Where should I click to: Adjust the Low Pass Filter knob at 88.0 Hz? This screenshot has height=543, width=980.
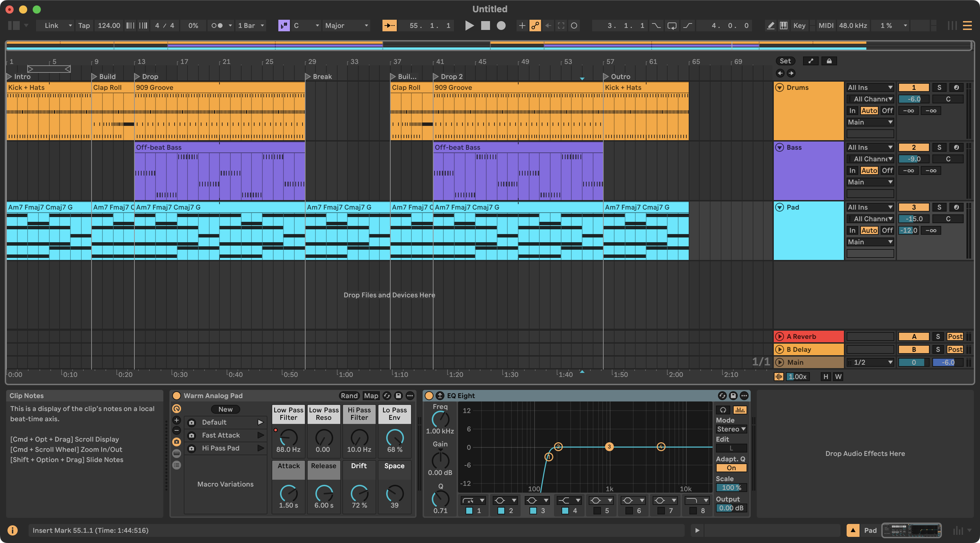point(288,438)
